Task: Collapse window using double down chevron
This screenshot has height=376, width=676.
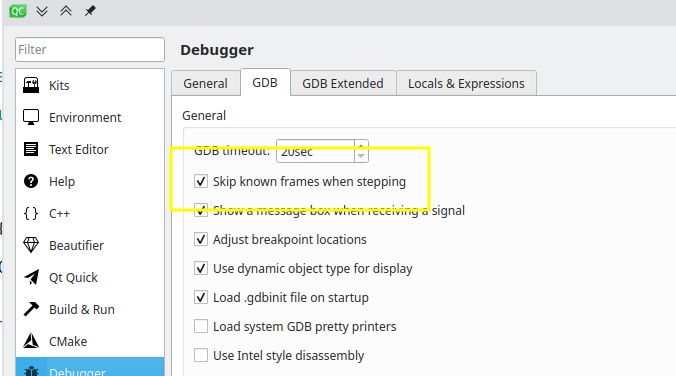Action: (x=42, y=11)
